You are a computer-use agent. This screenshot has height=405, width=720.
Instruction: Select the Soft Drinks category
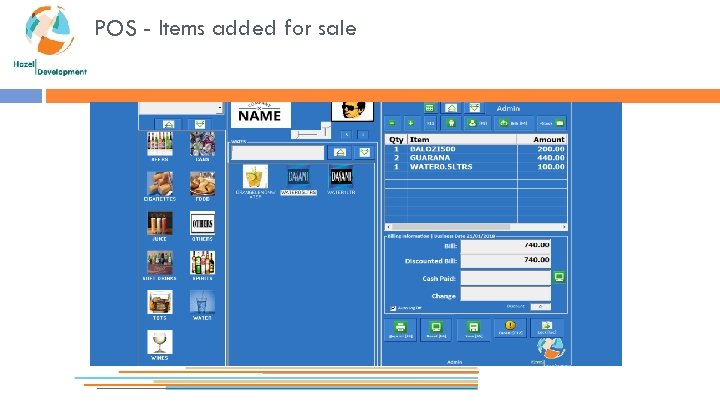pos(160,265)
